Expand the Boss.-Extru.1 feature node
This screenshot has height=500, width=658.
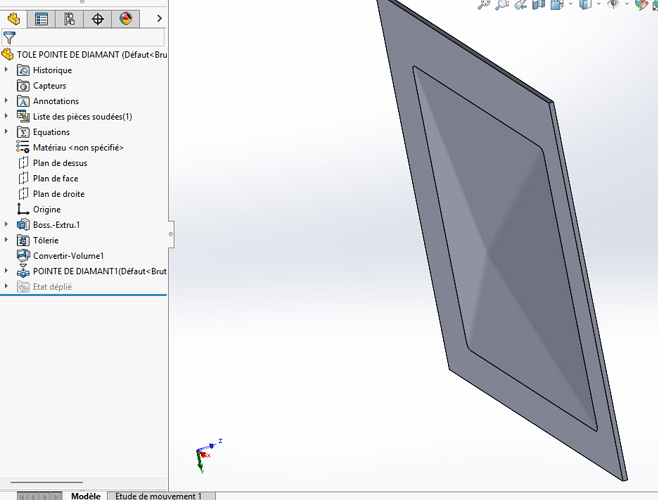(7, 225)
